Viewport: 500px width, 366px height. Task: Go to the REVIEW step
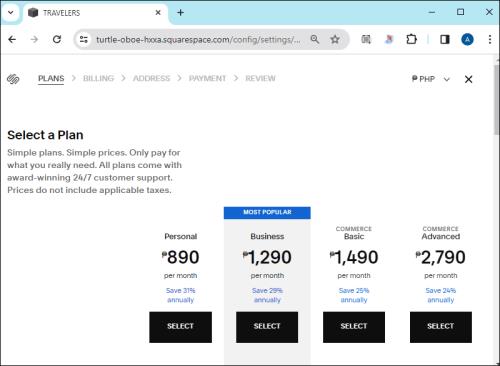point(260,79)
